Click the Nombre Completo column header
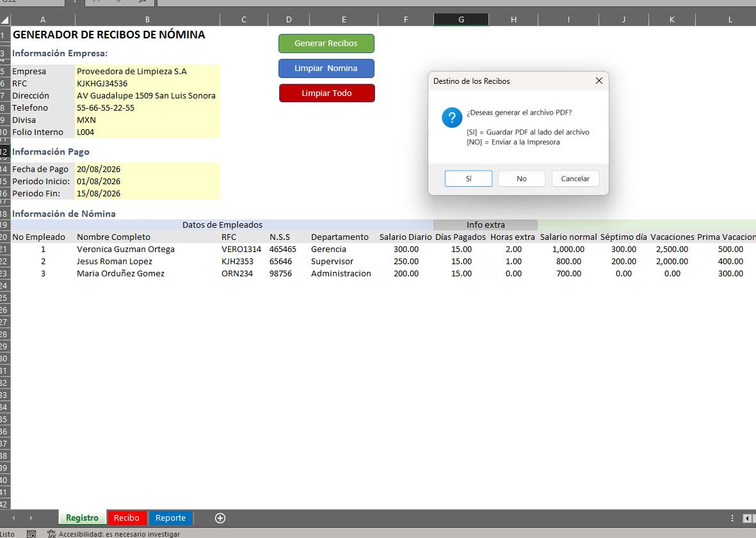 point(147,237)
